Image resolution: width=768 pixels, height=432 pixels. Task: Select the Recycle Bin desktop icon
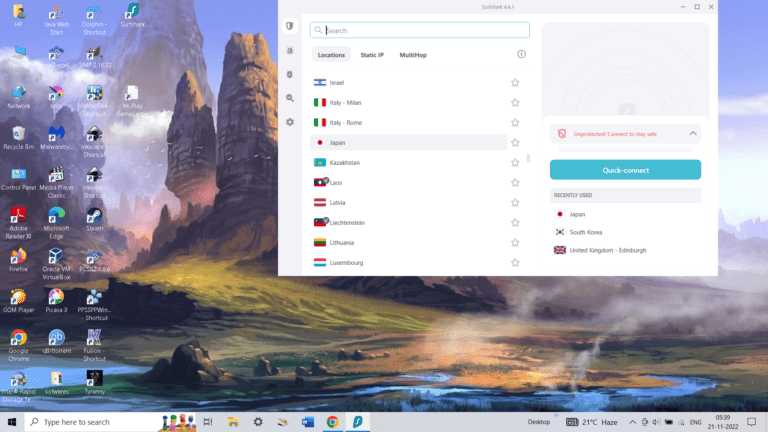19,138
